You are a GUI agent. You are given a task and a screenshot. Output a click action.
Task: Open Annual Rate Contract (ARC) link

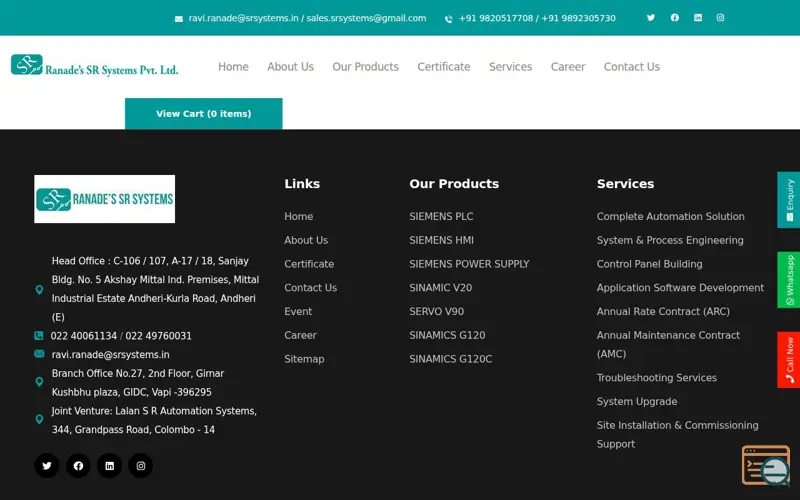(663, 312)
